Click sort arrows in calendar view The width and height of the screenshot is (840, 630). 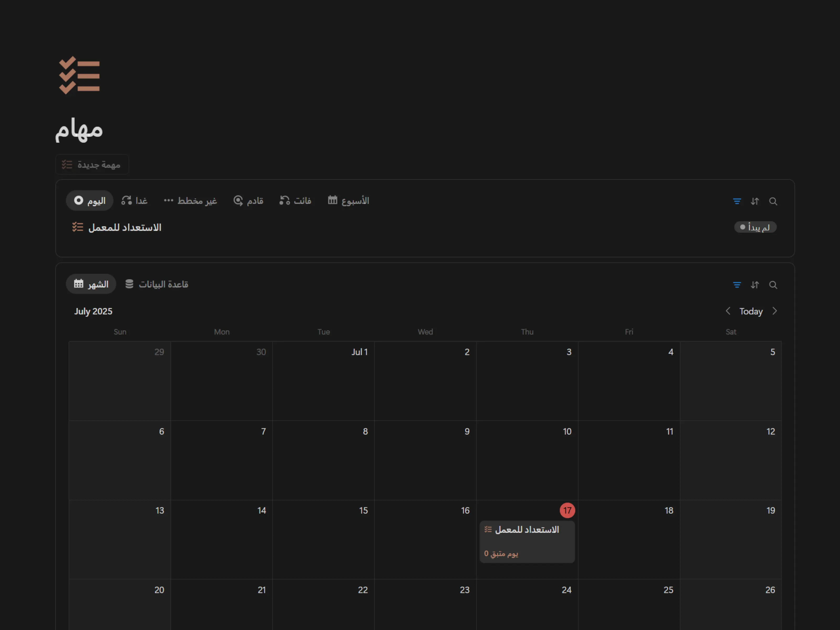pyautogui.click(x=755, y=285)
